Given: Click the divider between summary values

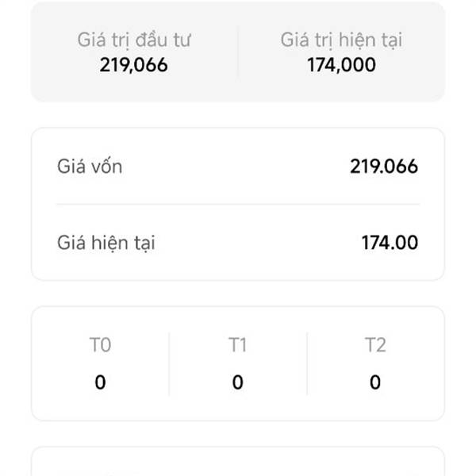Looking at the screenshot, I should [x=238, y=52].
